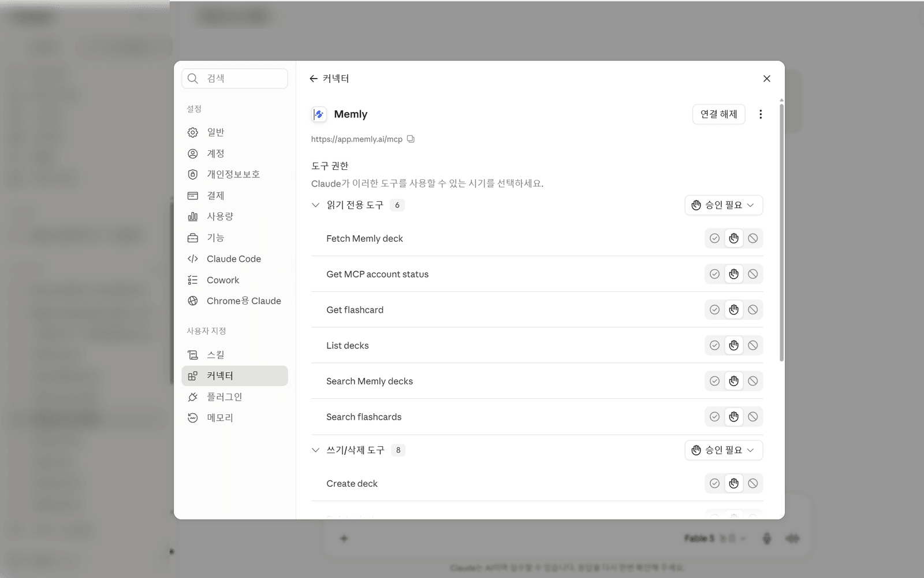Screen dimensions: 924x578
Task: Open 사용량 settings
Action: pyautogui.click(x=234, y=217)
